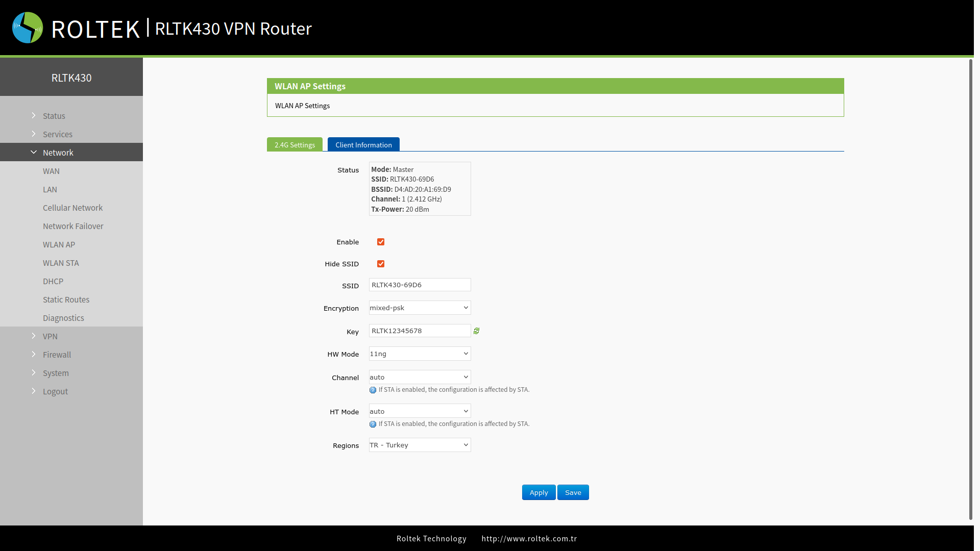Open DHCP settings
The height and width of the screenshot is (551, 980).
(53, 281)
